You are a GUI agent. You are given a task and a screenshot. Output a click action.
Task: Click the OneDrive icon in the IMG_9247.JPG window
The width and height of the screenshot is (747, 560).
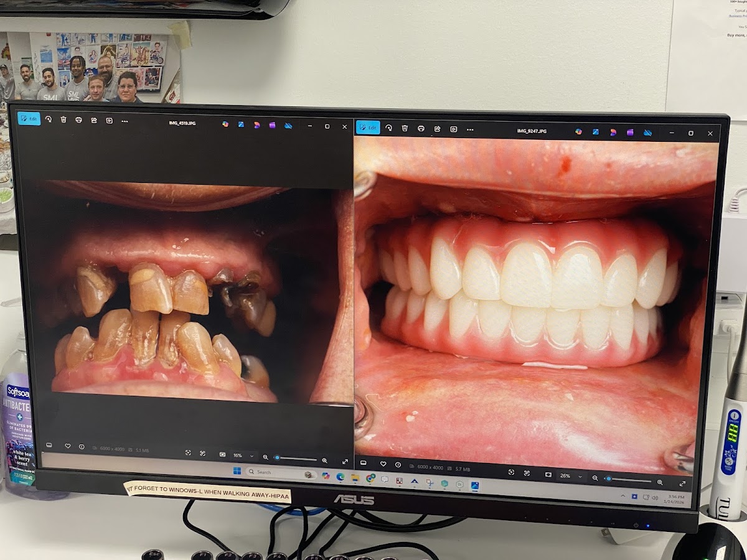[x=648, y=133]
